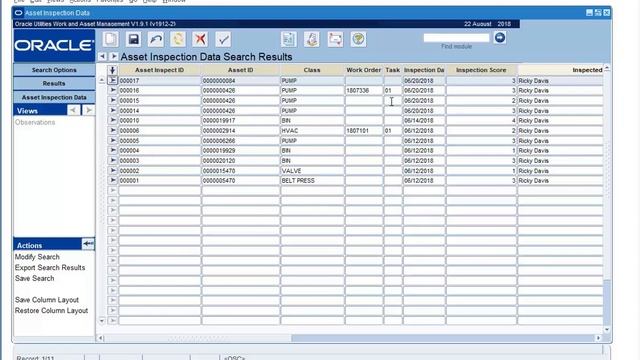Click the record list scroll-down arrow
The height and width of the screenshot is (360, 640).
click(x=102, y=321)
